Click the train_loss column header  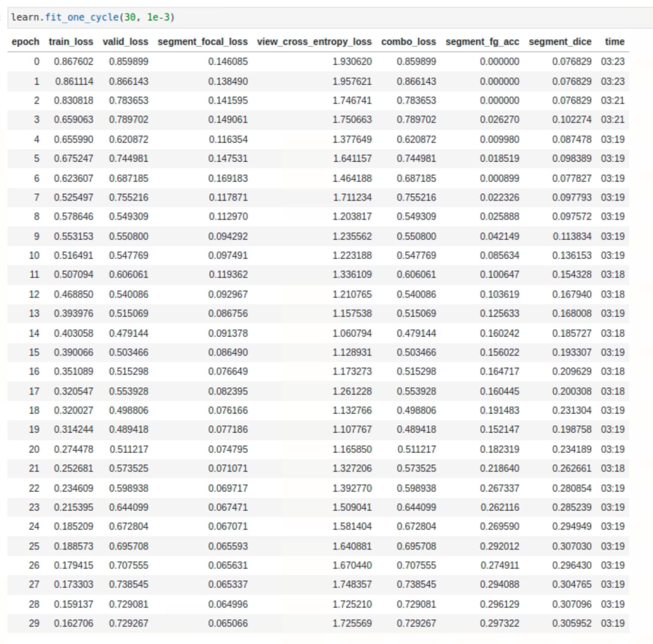point(71,42)
